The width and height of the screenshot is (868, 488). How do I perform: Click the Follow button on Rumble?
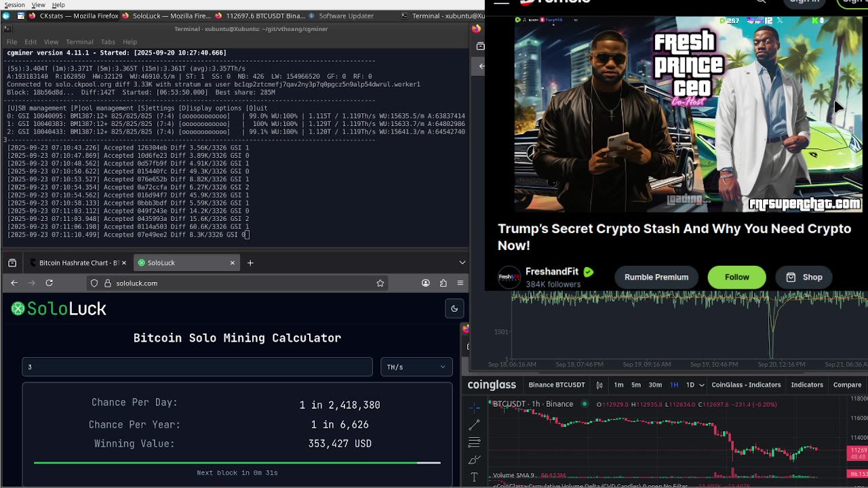point(736,277)
